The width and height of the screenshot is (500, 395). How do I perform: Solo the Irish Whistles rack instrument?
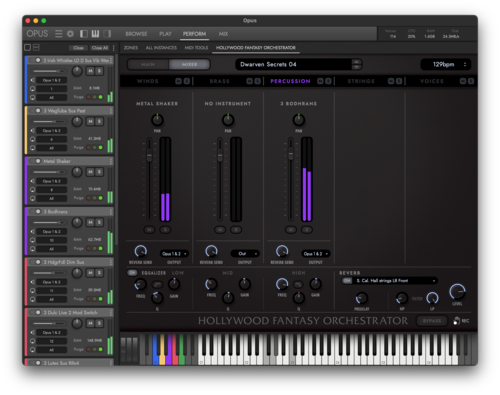[99, 71]
